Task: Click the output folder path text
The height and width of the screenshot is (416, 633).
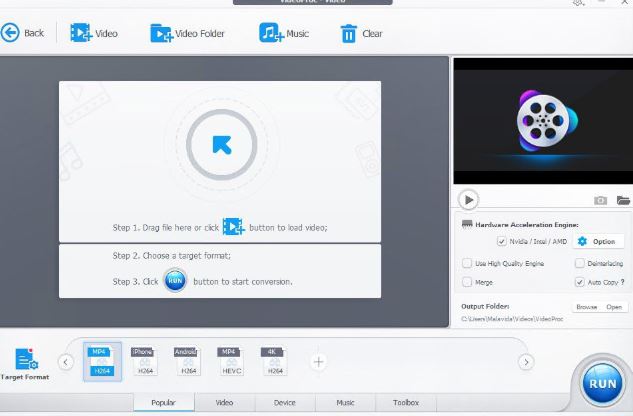Action: coord(512,319)
